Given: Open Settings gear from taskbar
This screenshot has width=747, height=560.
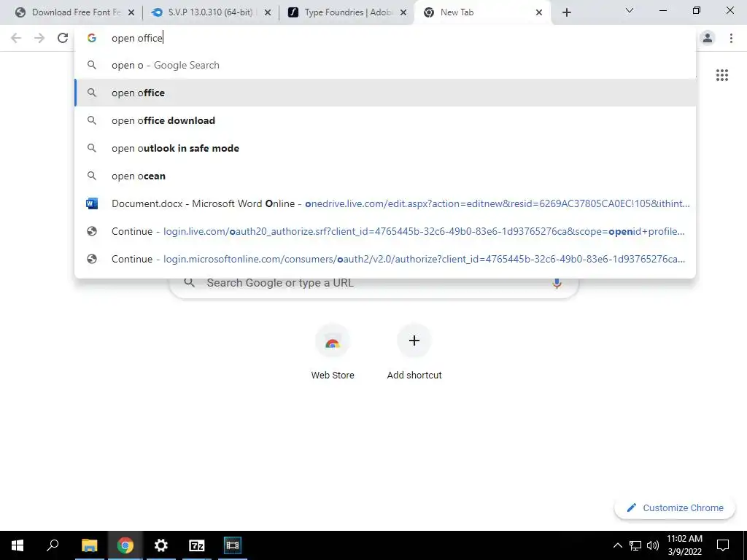Looking at the screenshot, I should (161, 545).
